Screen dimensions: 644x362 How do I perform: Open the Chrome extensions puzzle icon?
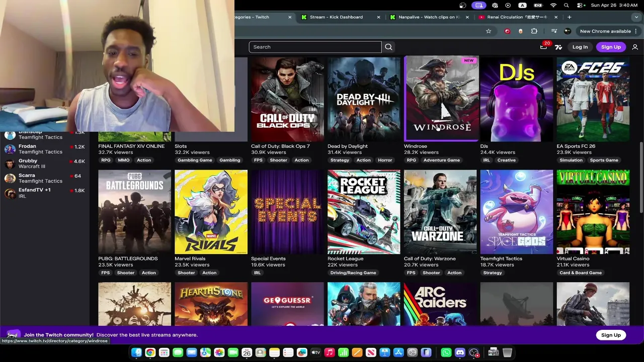click(534, 31)
